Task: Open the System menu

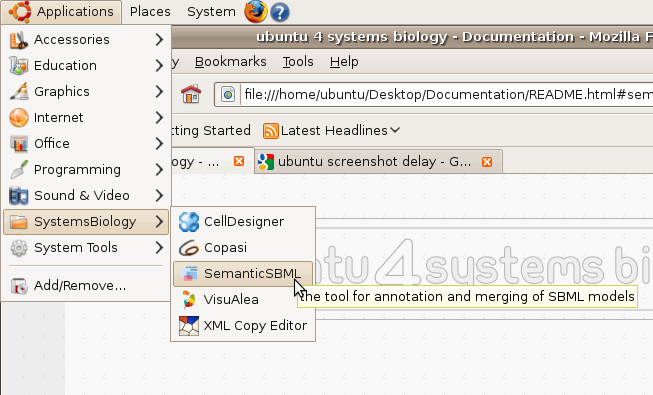Action: 211,12
